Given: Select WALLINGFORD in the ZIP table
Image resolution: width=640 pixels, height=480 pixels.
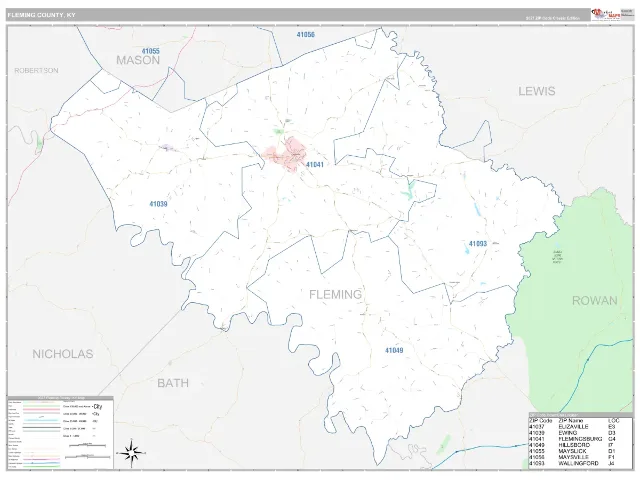Looking at the screenshot, I should [578, 463].
